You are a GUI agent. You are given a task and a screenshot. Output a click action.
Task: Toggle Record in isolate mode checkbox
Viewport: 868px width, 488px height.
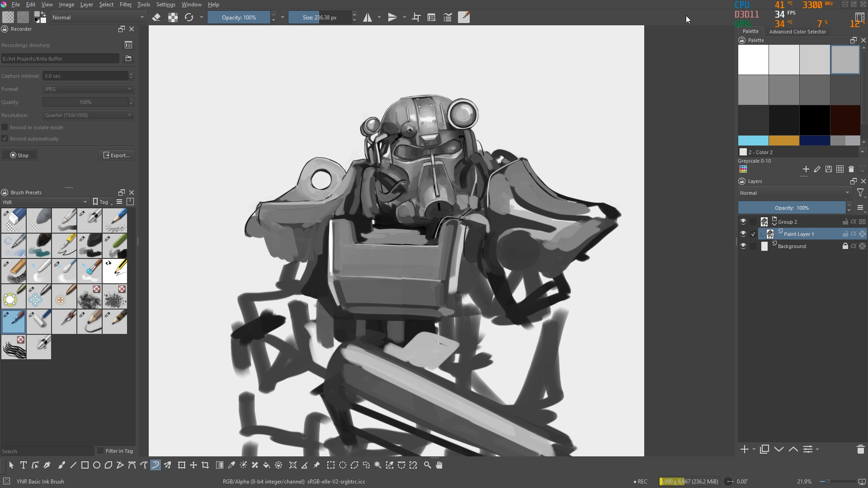coord(5,127)
